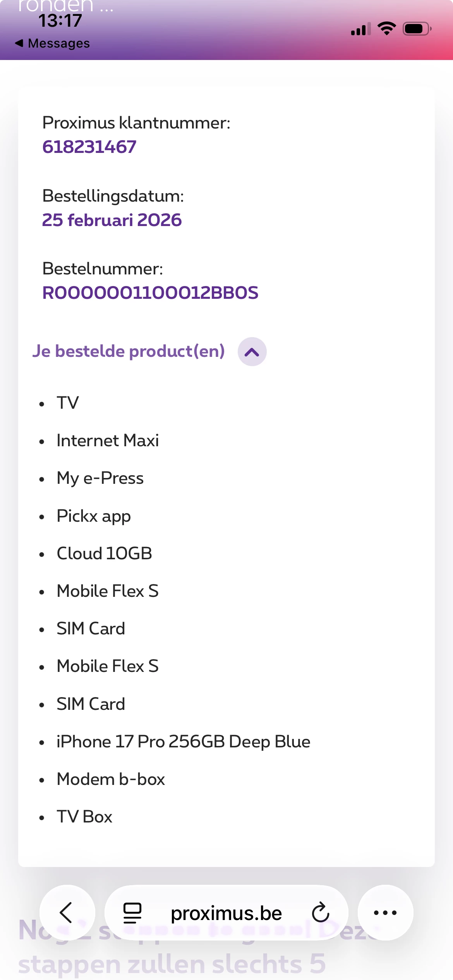Return to Messages app via back link
Screen dimensions: 453x980
click(53, 43)
